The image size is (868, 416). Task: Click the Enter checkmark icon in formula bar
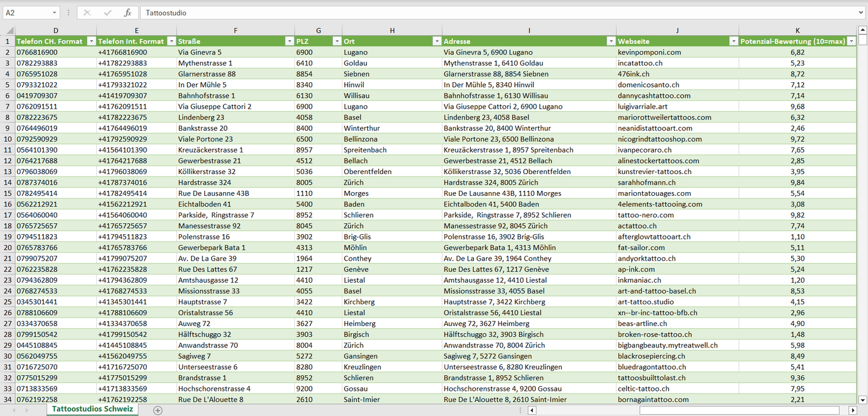108,13
